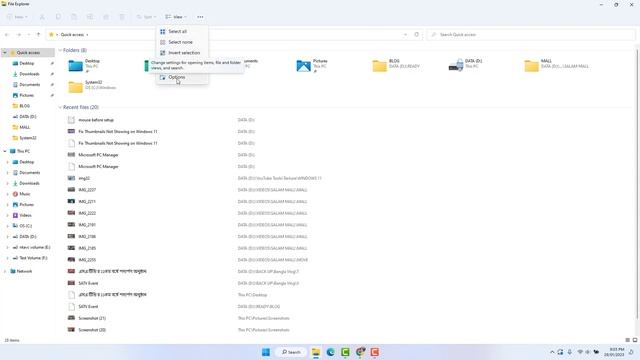
Task: Expand the address bar history chevron
Action: [405, 35]
